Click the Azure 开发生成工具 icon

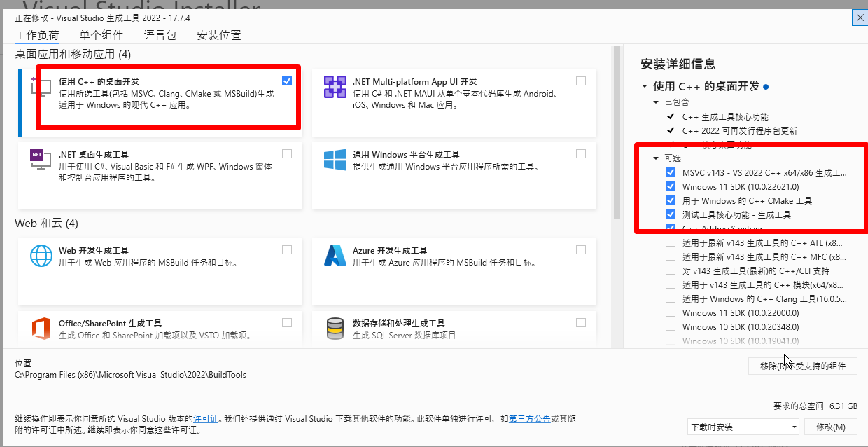click(x=335, y=256)
